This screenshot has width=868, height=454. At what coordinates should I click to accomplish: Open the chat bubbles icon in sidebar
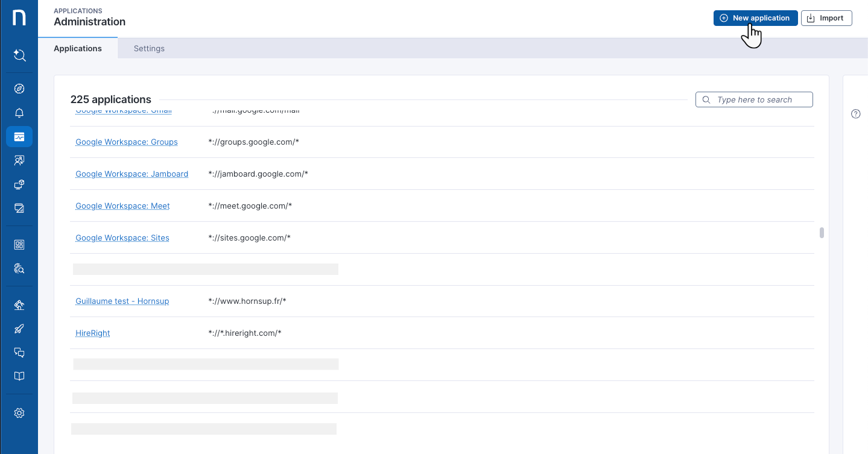click(19, 352)
